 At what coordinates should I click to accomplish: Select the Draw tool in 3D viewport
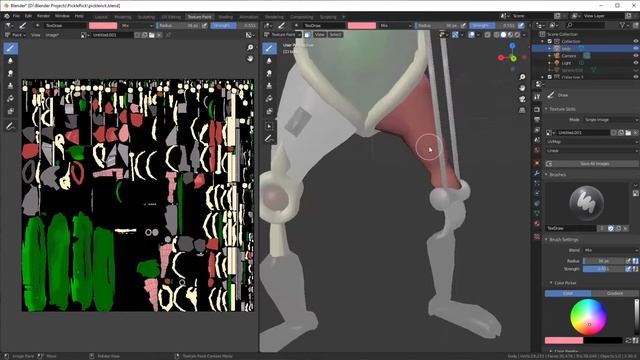coord(269,49)
